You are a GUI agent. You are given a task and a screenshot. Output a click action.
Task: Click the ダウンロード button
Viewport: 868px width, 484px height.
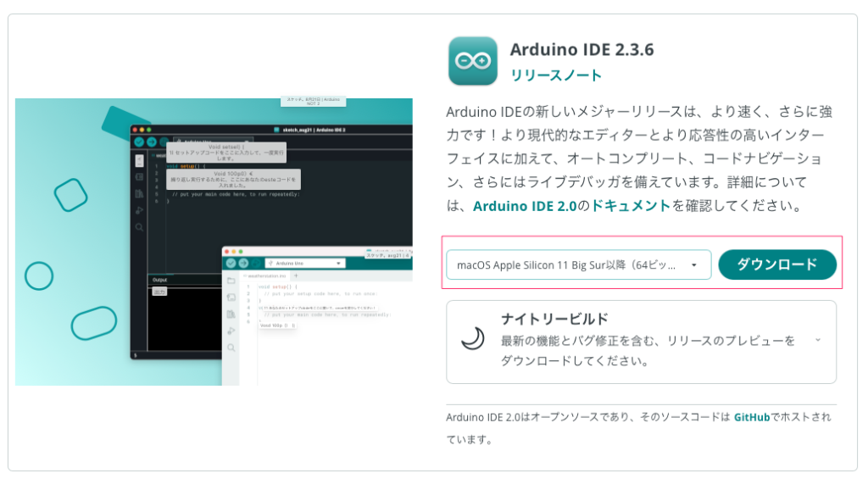776,264
